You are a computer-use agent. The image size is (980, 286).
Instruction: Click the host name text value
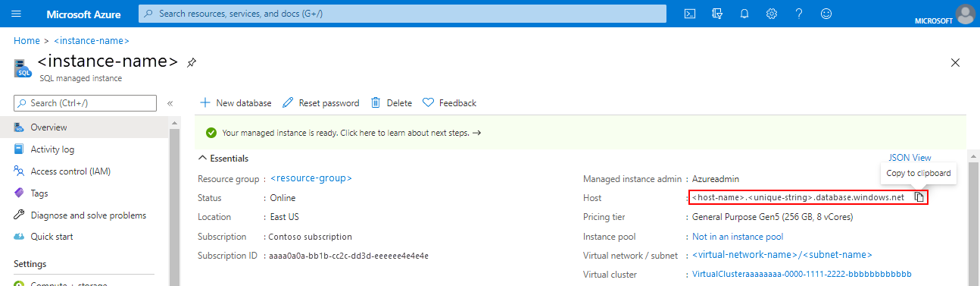[798, 198]
